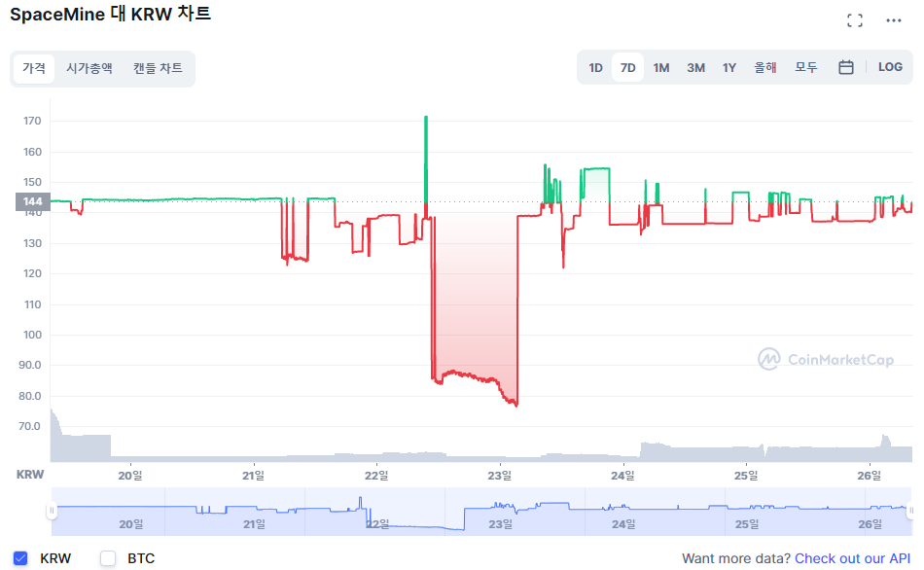Click the 80.0 y-axis label
The width and height of the screenshot is (924, 570).
coord(30,396)
